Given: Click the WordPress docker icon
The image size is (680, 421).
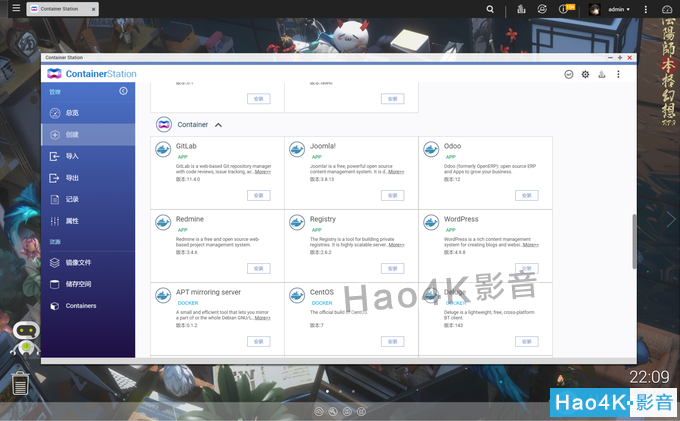Looking at the screenshot, I should tap(431, 222).
